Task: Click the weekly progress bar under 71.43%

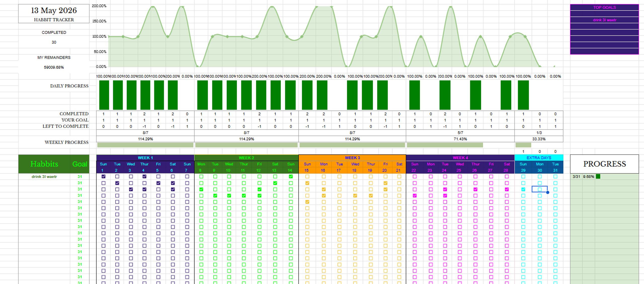Action: point(445,145)
